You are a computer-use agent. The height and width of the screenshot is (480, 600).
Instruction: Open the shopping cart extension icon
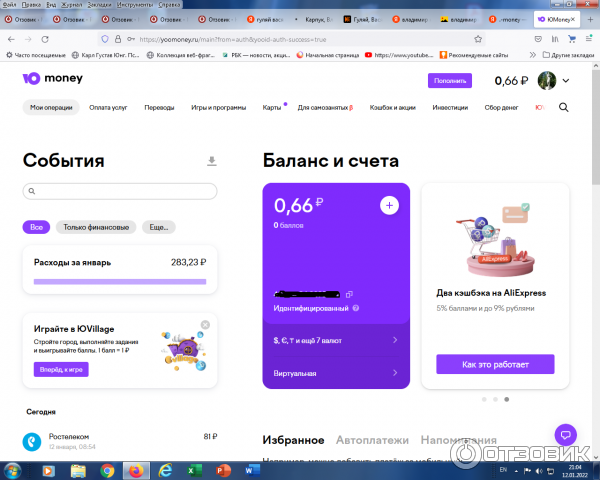point(572,39)
